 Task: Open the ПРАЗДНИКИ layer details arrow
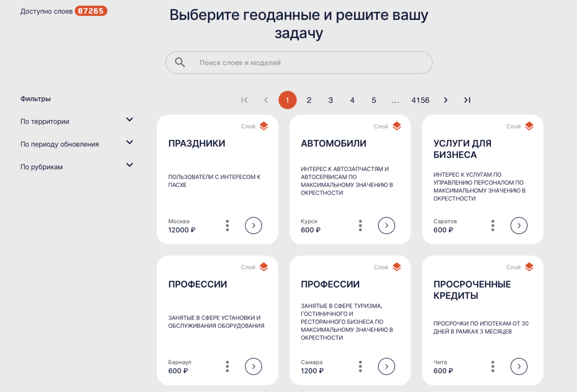tap(253, 226)
